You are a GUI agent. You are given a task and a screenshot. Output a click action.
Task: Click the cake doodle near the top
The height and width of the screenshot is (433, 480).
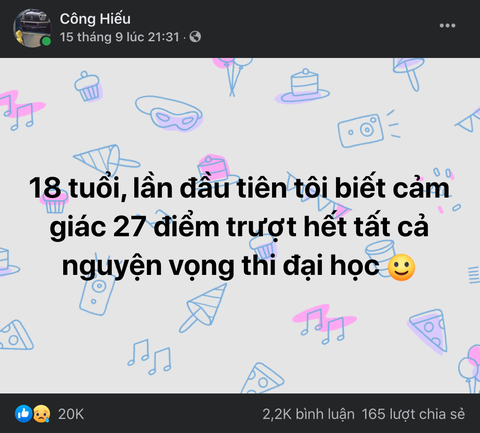[303, 86]
